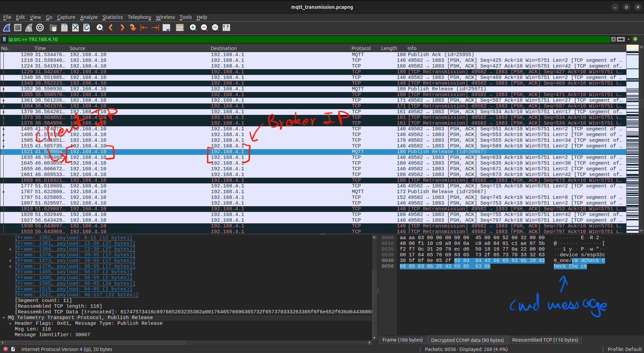Select packet 1352 Publish Release row
The height and width of the screenshot is (353, 644).
pyautogui.click(x=313, y=89)
